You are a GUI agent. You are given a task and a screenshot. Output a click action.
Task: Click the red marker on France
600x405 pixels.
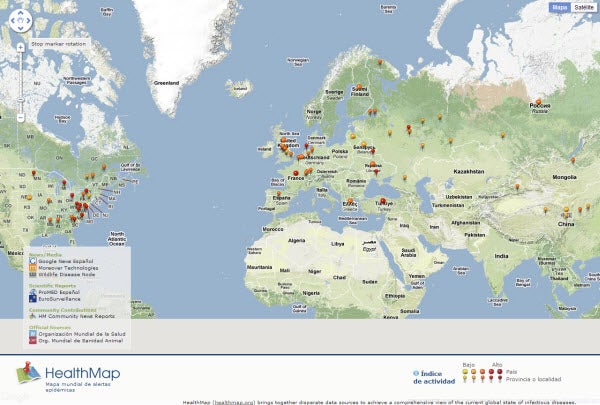point(295,173)
